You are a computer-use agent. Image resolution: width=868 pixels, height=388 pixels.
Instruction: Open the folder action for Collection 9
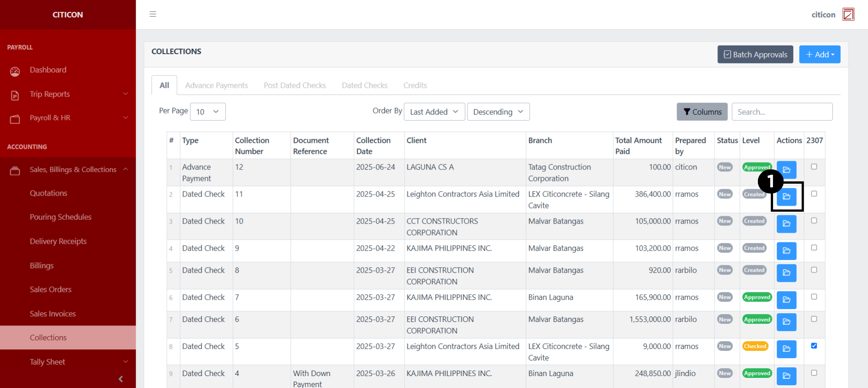pyautogui.click(x=786, y=251)
